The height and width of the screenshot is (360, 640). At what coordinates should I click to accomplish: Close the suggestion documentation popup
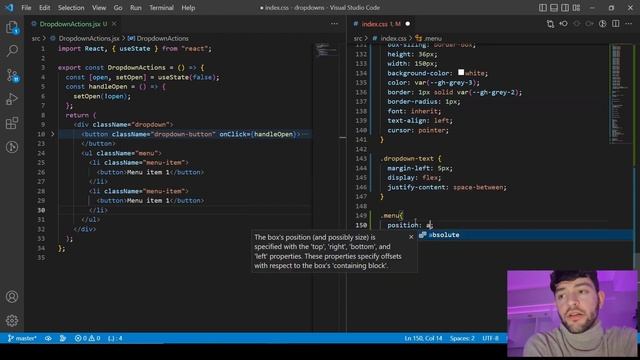tap(411, 237)
